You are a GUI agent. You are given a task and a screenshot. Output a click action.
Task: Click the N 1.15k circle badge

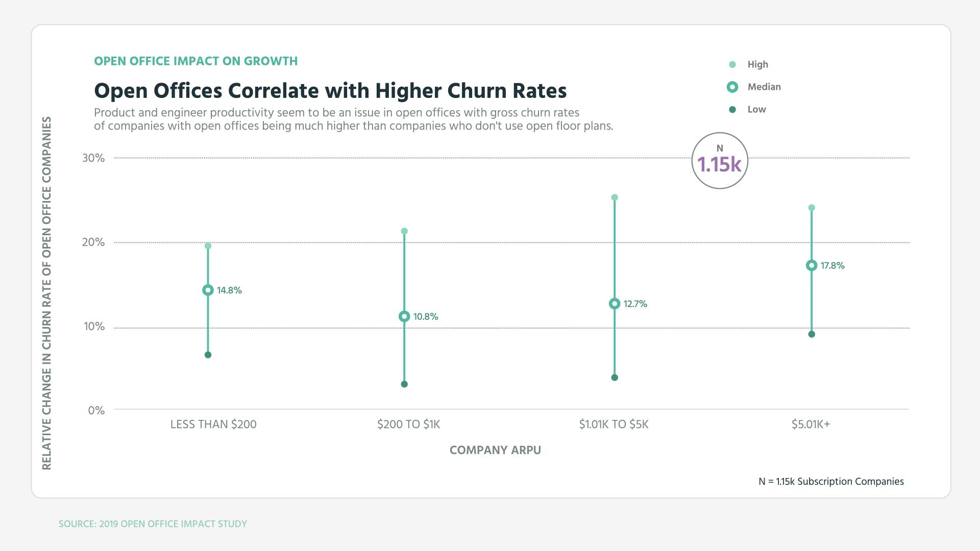click(720, 161)
